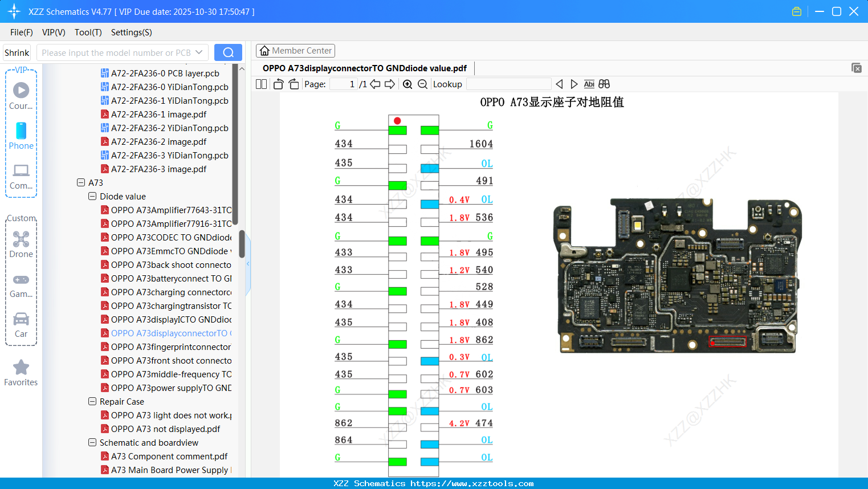Collapse the Schematic and boardview folder
This screenshot has height=489, width=868.
pyautogui.click(x=92, y=442)
